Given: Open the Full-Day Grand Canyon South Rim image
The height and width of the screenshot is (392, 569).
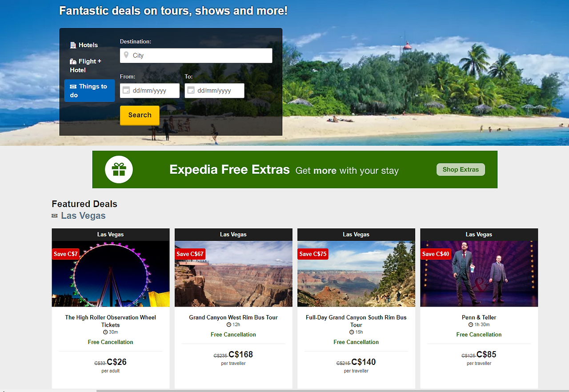Looking at the screenshot, I should pyautogui.click(x=356, y=274).
